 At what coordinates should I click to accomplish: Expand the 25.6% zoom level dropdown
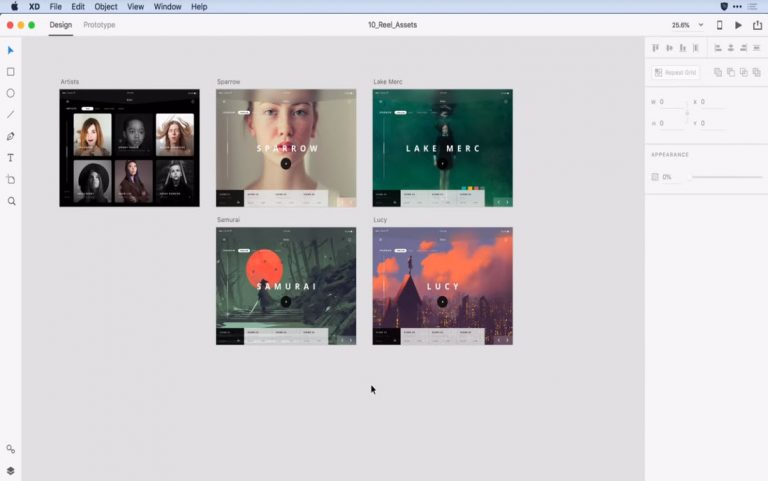(700, 25)
